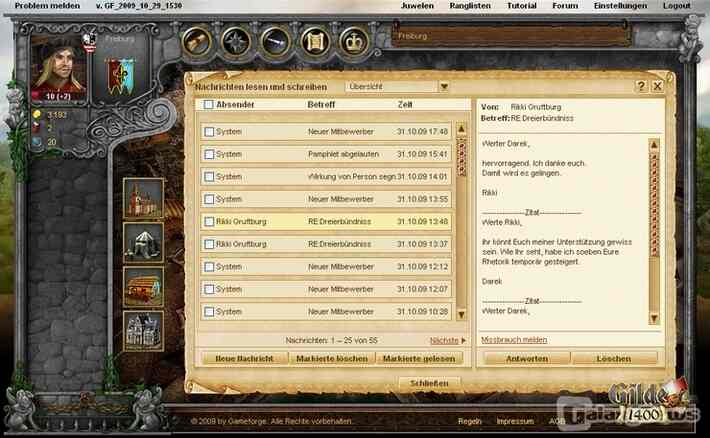The height and width of the screenshot is (438, 710).
Task: Click the crown icon
Action: 353,42
